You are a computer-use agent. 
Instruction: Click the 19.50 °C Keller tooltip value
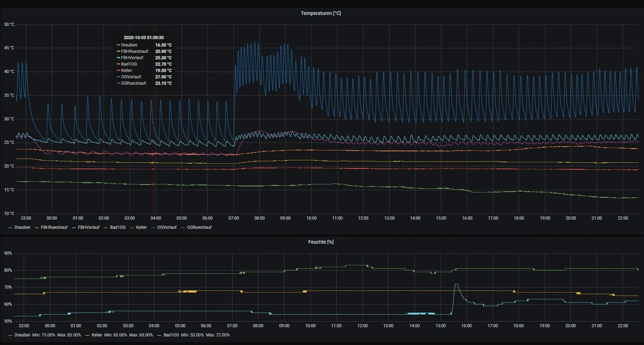[163, 70]
